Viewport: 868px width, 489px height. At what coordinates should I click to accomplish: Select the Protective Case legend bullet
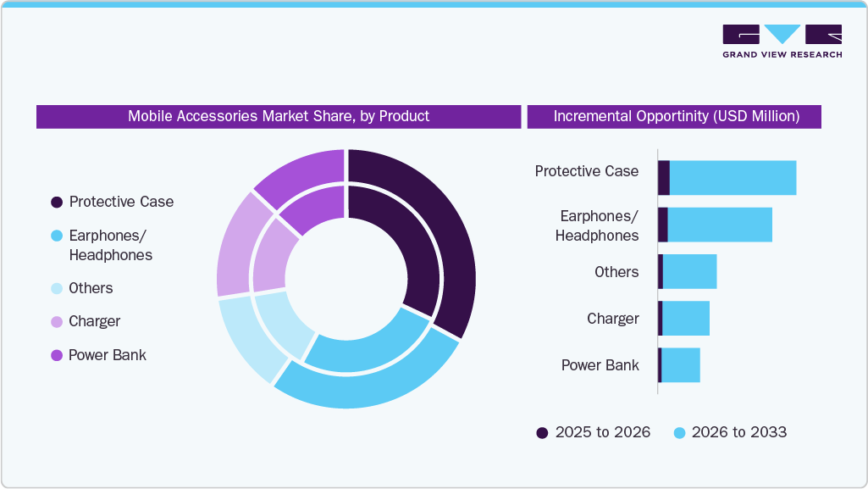[56, 202]
